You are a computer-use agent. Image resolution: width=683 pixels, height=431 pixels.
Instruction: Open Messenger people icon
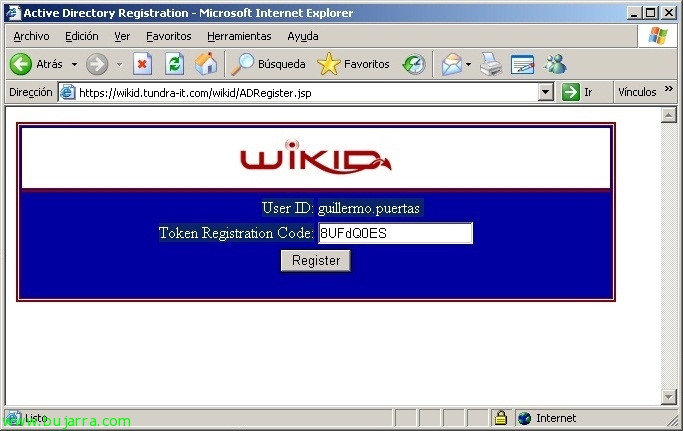555,64
